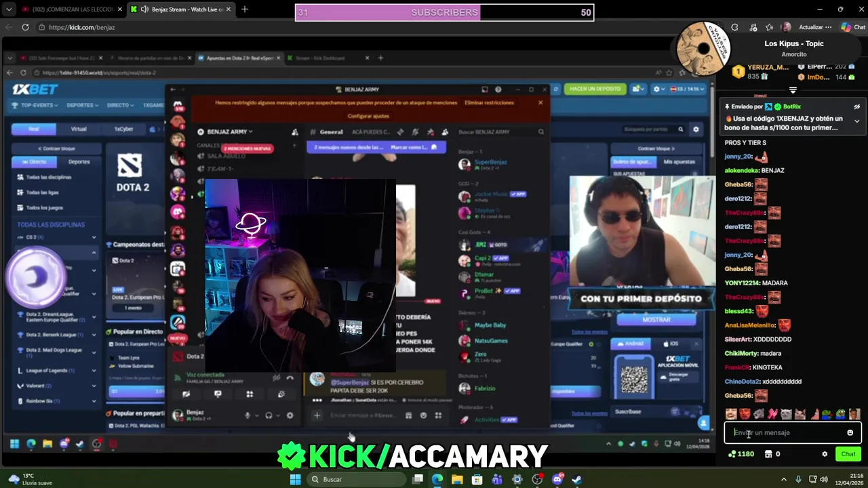
Task: Open 'Mis apuestas' tab in bet slip
Action: pos(679,161)
